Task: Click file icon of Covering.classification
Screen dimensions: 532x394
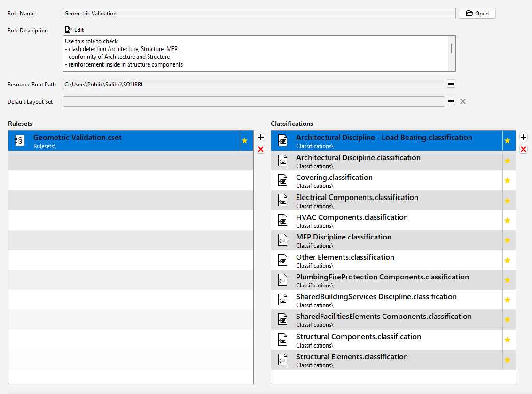Action: pyautogui.click(x=282, y=180)
